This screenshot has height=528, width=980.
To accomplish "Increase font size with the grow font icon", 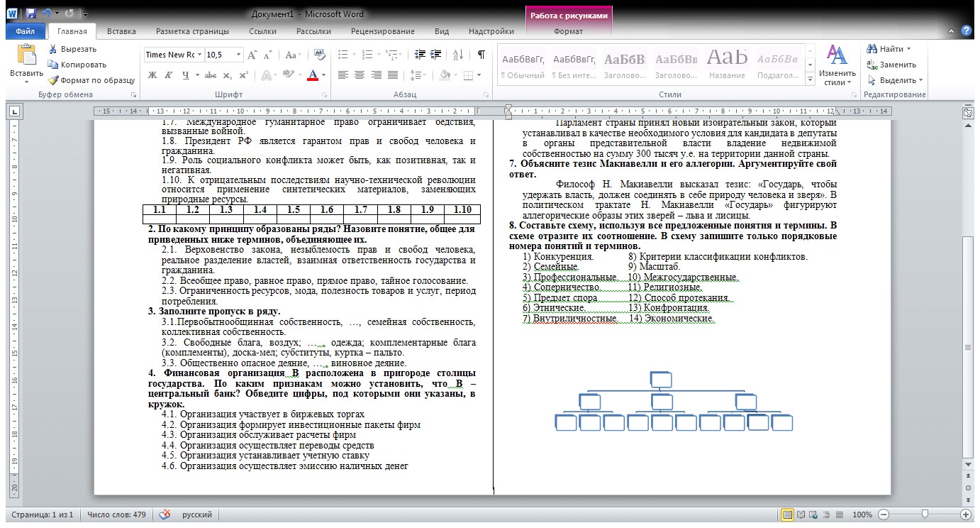I will [x=252, y=55].
